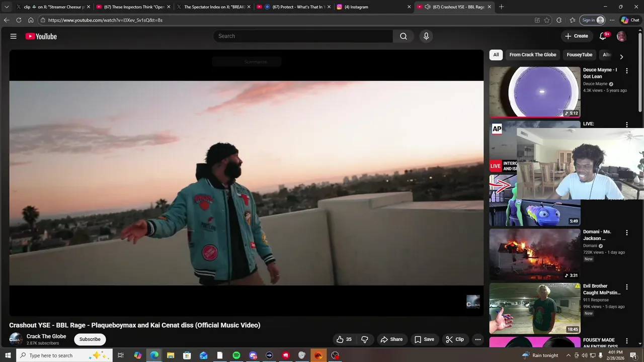Click the Create button
644x362 pixels.
pos(577,36)
